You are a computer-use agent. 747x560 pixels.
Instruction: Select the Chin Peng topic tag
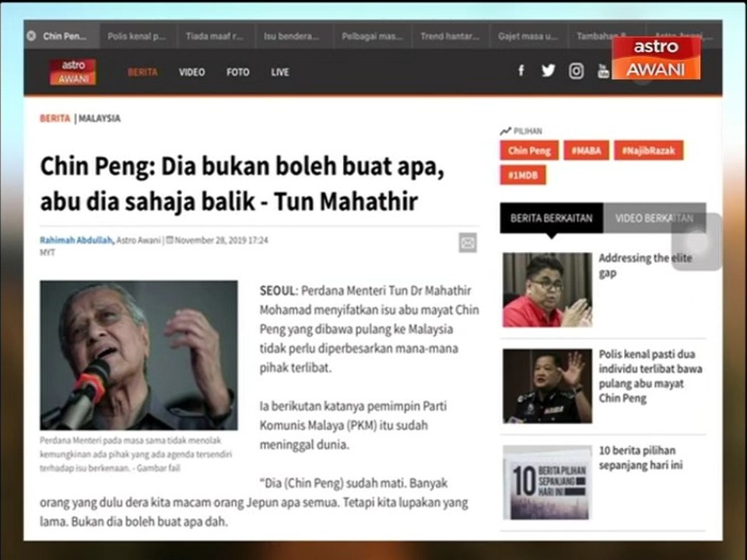pos(529,150)
